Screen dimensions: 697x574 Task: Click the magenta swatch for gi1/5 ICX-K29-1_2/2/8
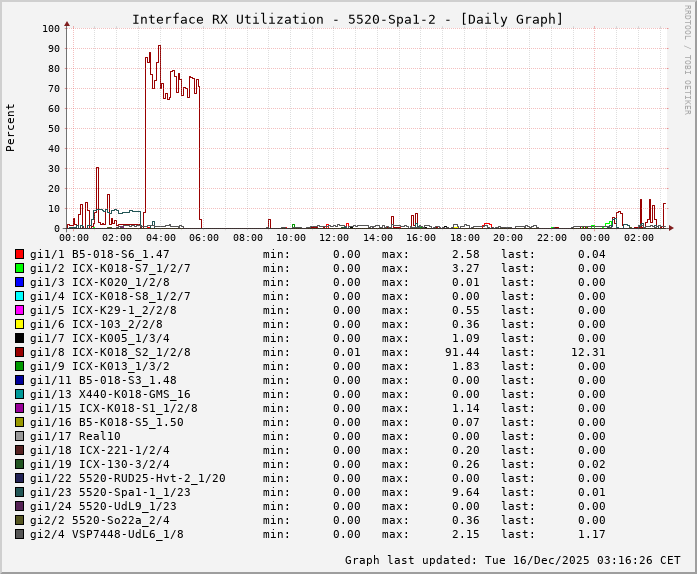click(19, 310)
